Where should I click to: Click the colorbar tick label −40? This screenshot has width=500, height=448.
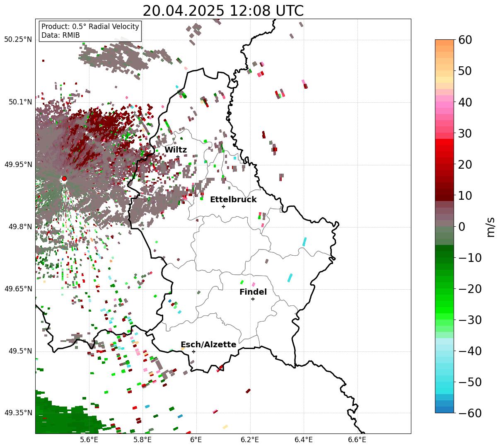coord(470,351)
